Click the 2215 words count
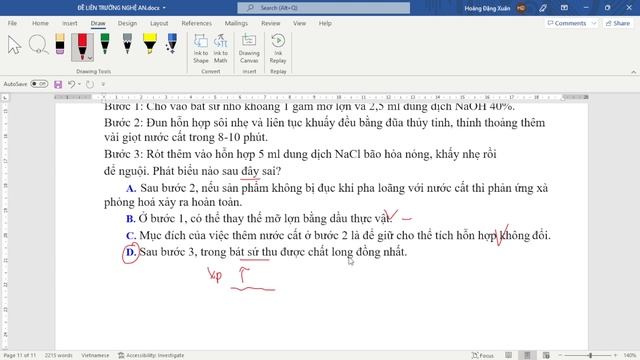The width and height of the screenshot is (640, 360). (58, 355)
